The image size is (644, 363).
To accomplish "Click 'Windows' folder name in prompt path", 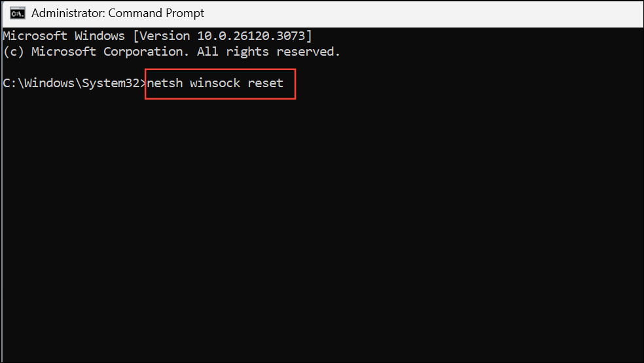I will tap(49, 83).
